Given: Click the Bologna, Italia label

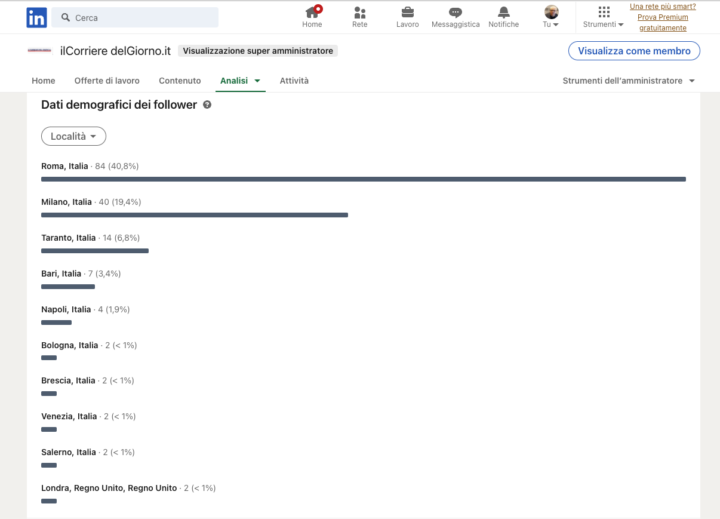Looking at the screenshot, I should click(x=69, y=345).
